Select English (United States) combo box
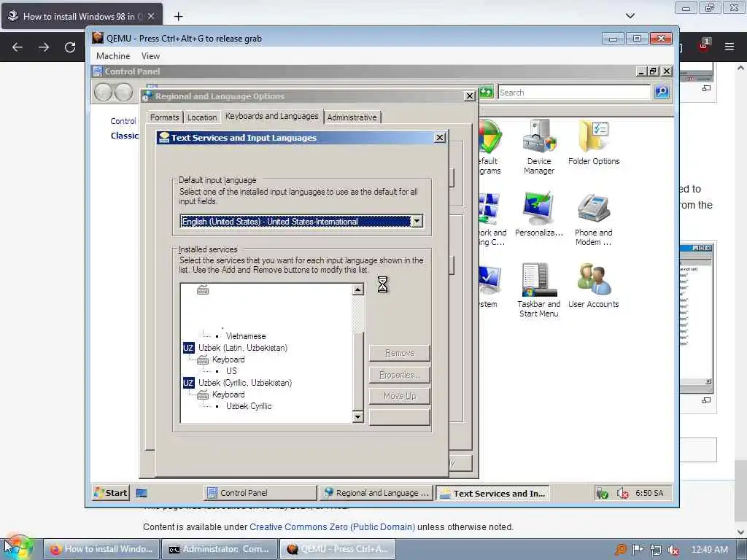Screen dimensions: 747x560 [301, 221]
